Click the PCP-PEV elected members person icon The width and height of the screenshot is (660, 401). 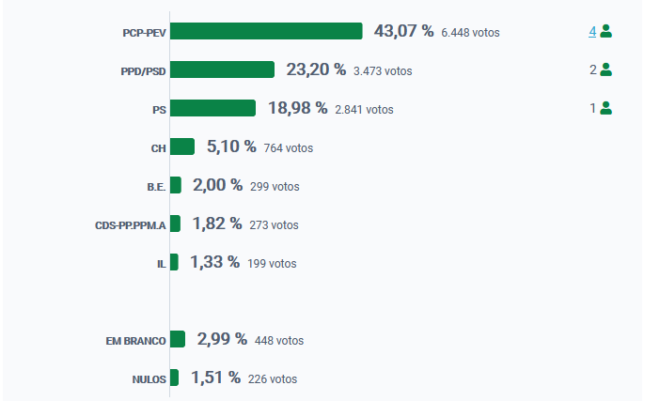pos(606,31)
